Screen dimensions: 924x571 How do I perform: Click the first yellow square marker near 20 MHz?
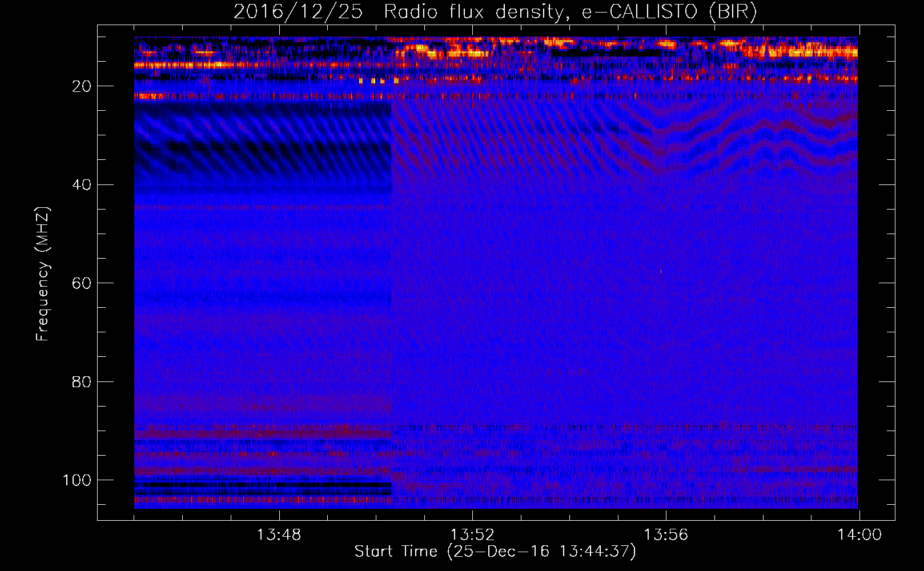tap(361, 81)
